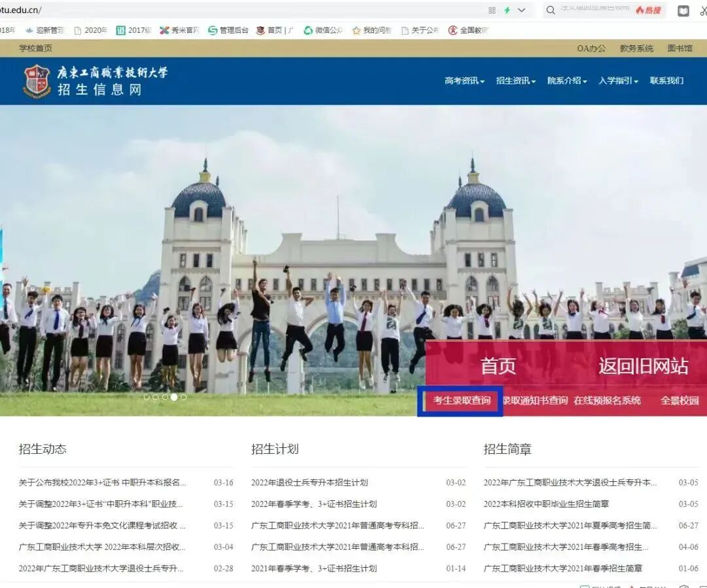Click the WeChat official account bookmark icon

308,30
